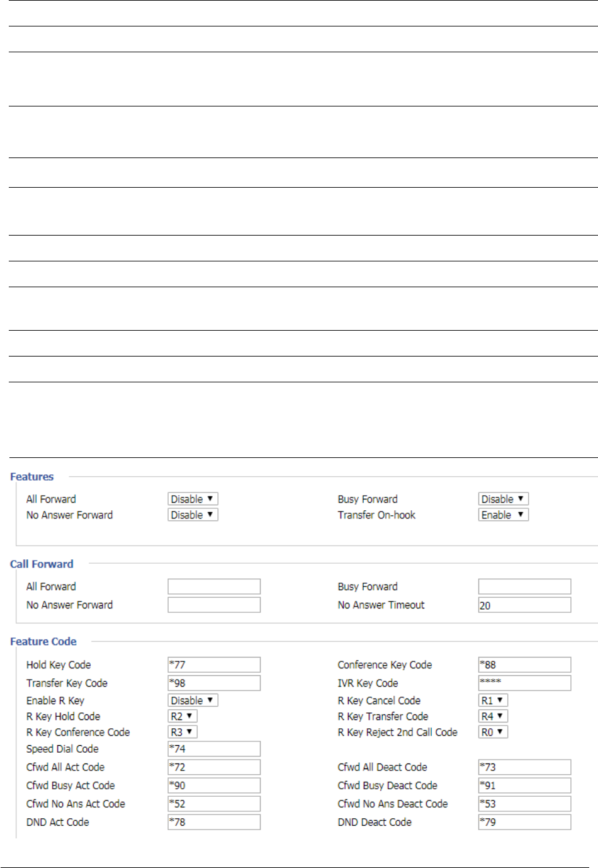Image resolution: width=598 pixels, height=868 pixels.
Task: Click the Call Forward All Forward field
Action: (x=214, y=586)
